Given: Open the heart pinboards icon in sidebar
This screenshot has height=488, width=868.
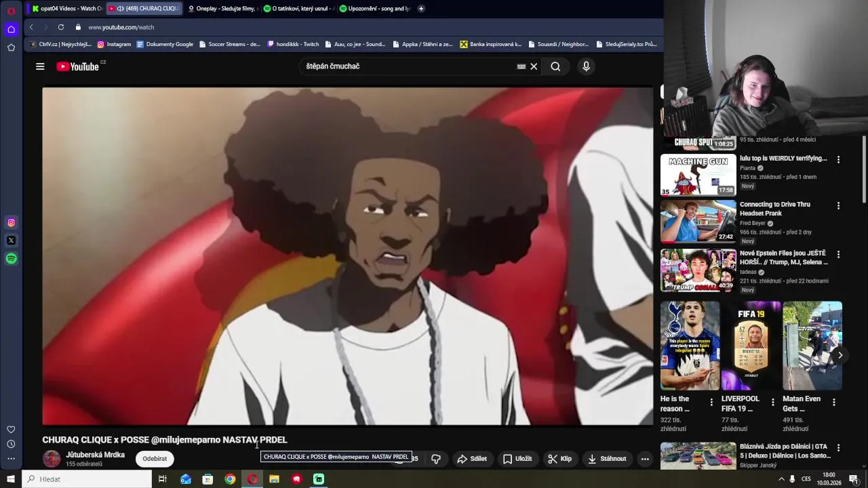Looking at the screenshot, I should pyautogui.click(x=11, y=429).
